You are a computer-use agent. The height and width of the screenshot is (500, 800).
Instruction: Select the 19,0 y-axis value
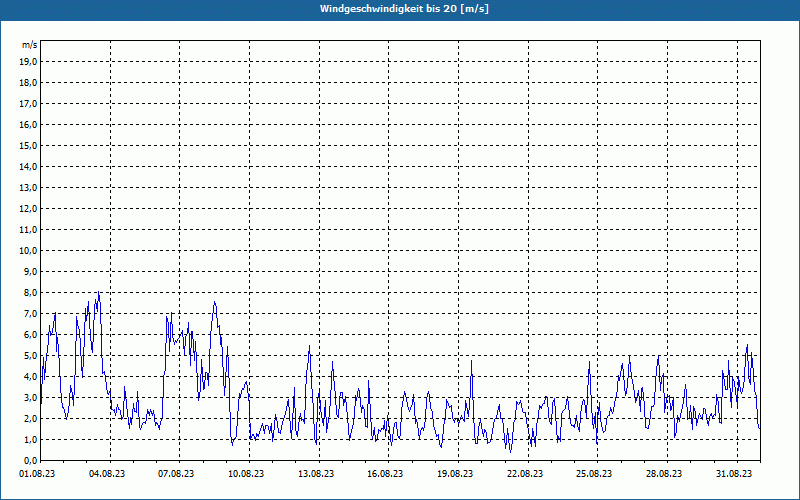pos(28,62)
